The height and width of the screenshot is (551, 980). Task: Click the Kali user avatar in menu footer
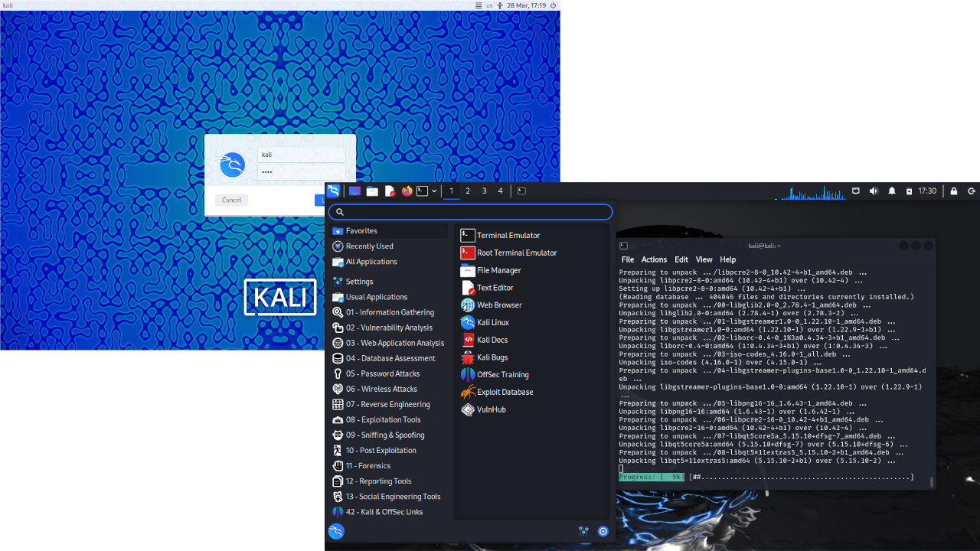[336, 531]
